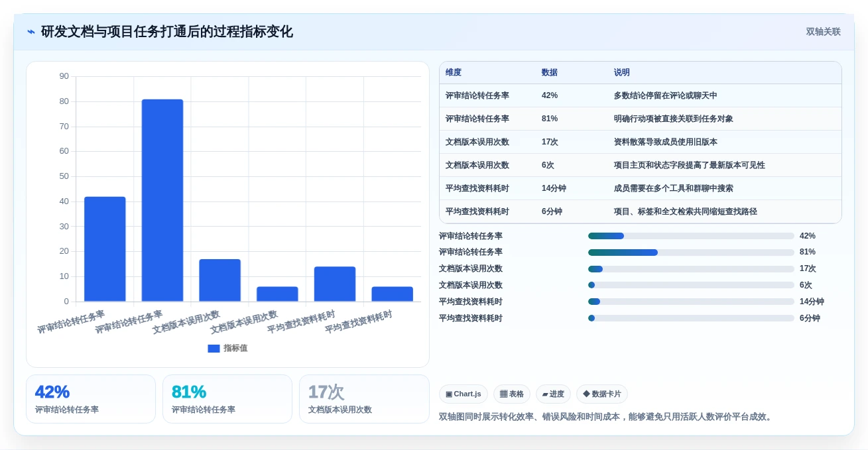Click the progress bar labeled 42%
This screenshot has width=868, height=450.
pos(691,236)
